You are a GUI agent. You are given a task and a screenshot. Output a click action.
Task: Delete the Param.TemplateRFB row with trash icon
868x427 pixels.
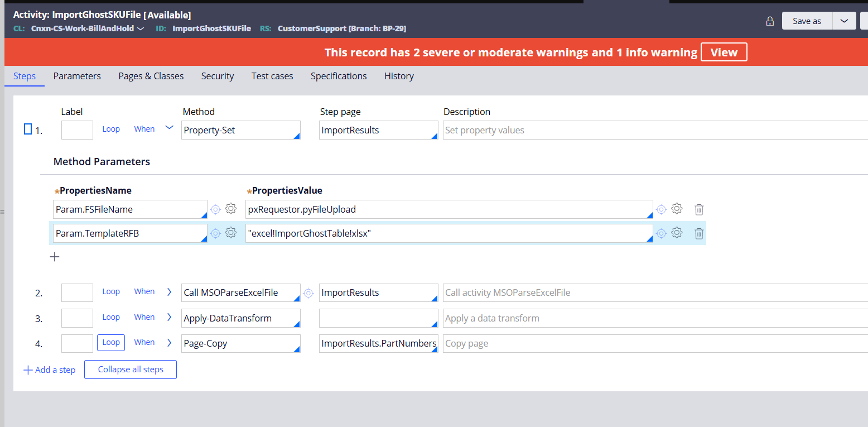click(x=699, y=233)
